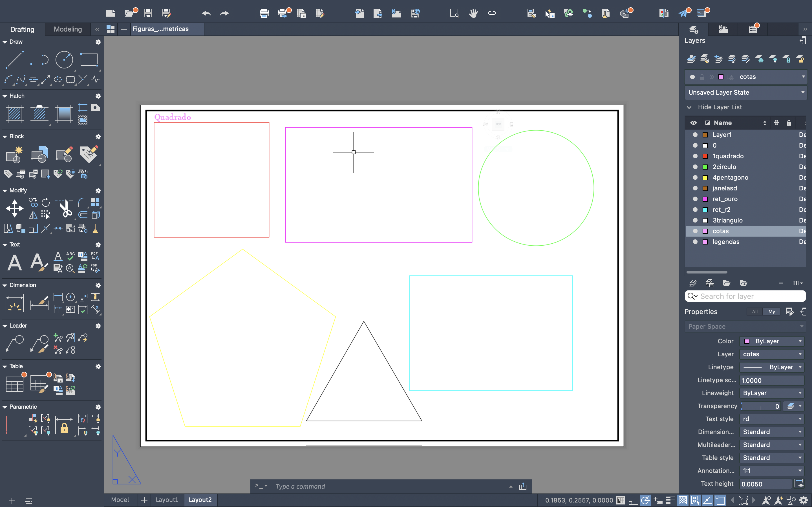Open the Text style dropdown
Screen dimensions: 812x507
(x=771, y=419)
